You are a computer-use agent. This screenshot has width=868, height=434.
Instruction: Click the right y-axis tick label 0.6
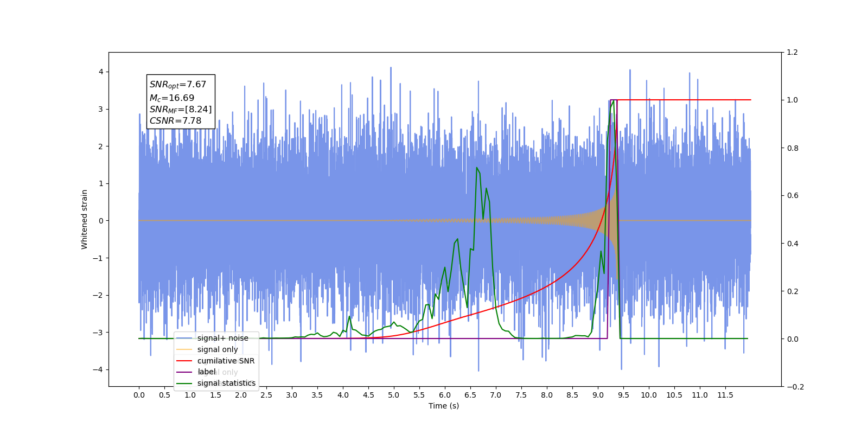tap(793, 196)
